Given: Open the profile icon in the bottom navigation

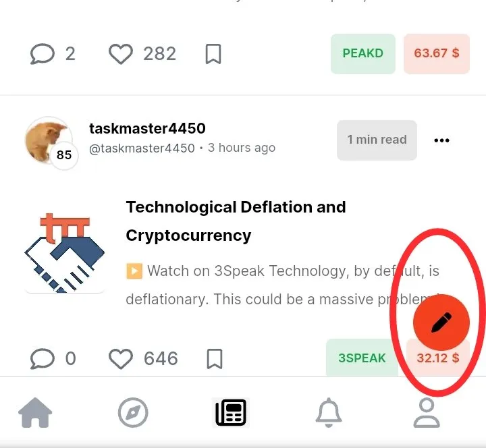Looking at the screenshot, I should click(x=427, y=413).
